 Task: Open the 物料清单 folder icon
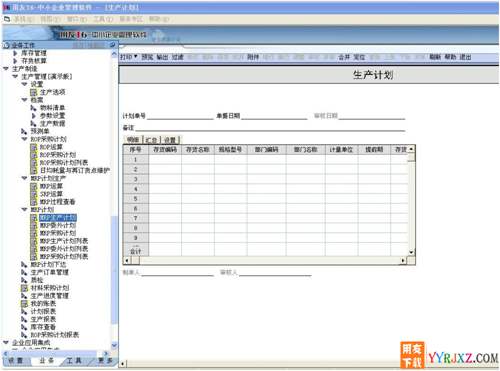coord(34,108)
